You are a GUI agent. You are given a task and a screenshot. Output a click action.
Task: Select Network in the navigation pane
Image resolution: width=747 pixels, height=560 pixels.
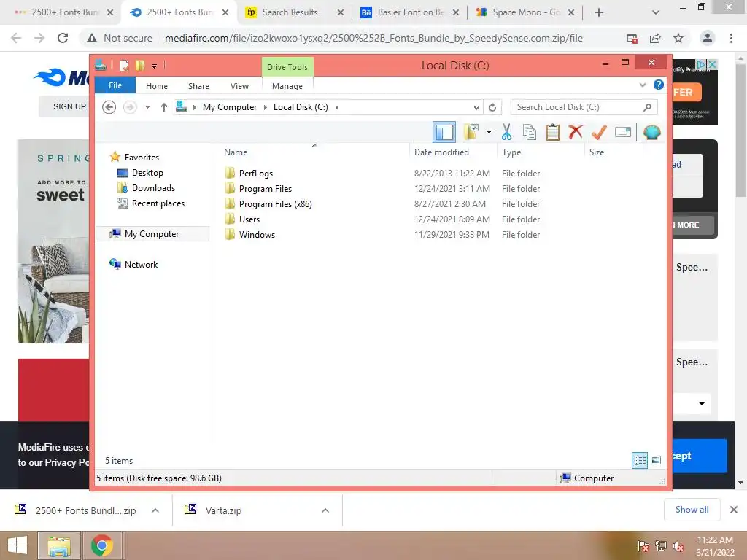click(x=141, y=264)
